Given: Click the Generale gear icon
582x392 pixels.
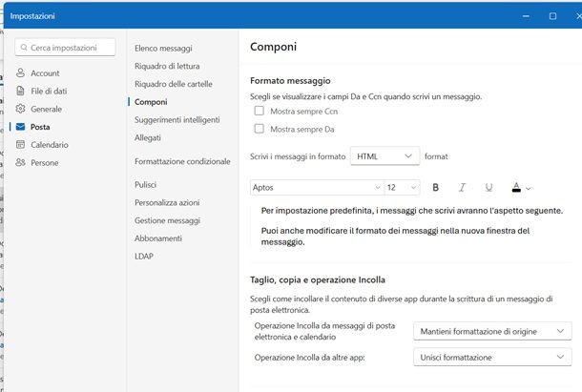Looking at the screenshot, I should [x=20, y=109].
